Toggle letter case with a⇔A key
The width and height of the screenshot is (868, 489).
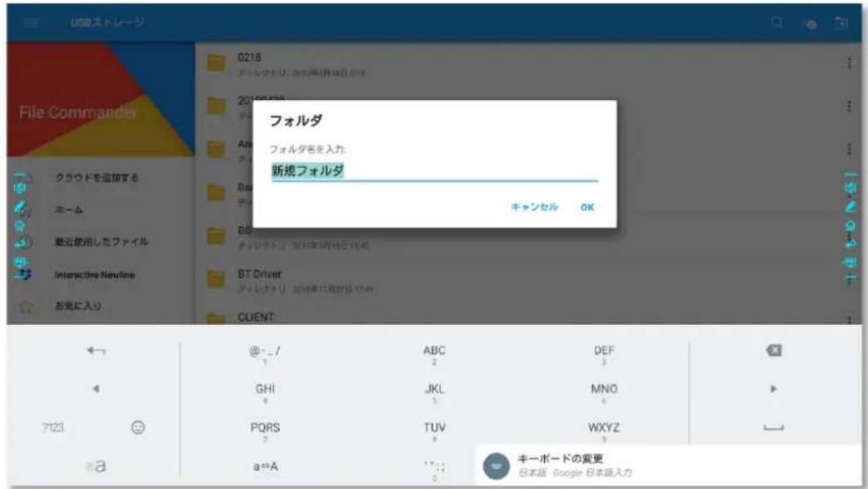click(x=266, y=467)
